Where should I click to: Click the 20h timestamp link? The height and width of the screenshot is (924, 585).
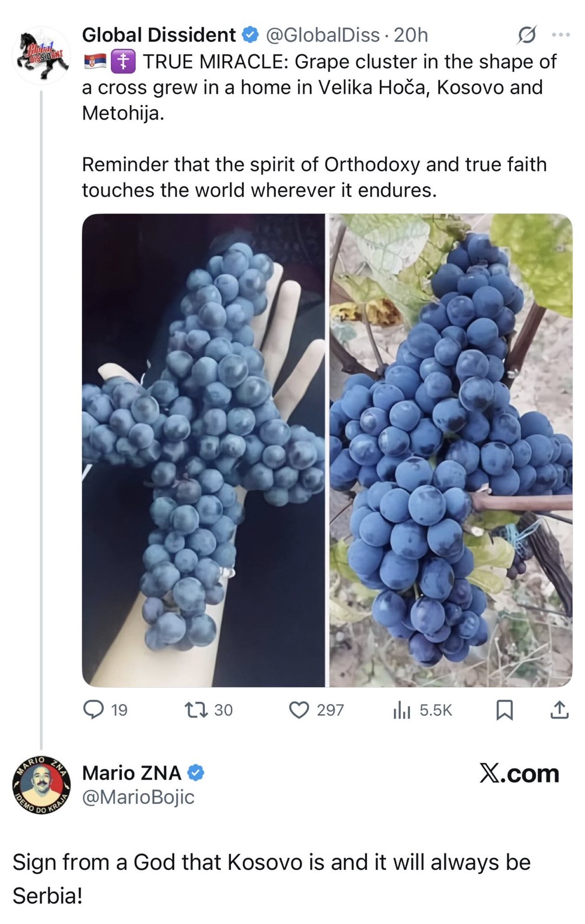[x=411, y=35]
